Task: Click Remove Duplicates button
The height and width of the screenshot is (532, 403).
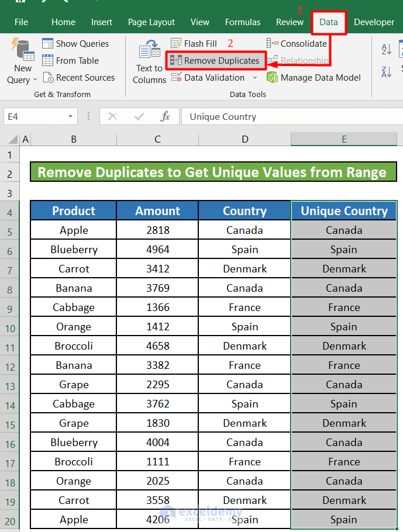Action: 216,61
